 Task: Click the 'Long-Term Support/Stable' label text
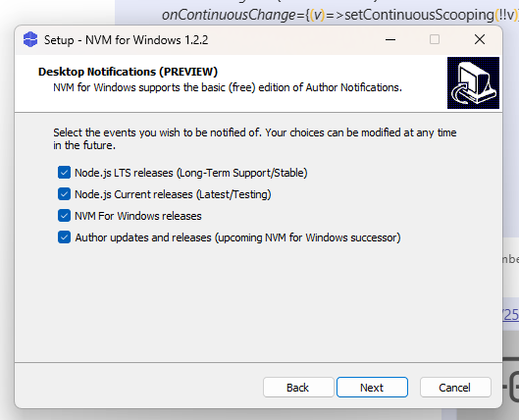[x=241, y=173]
